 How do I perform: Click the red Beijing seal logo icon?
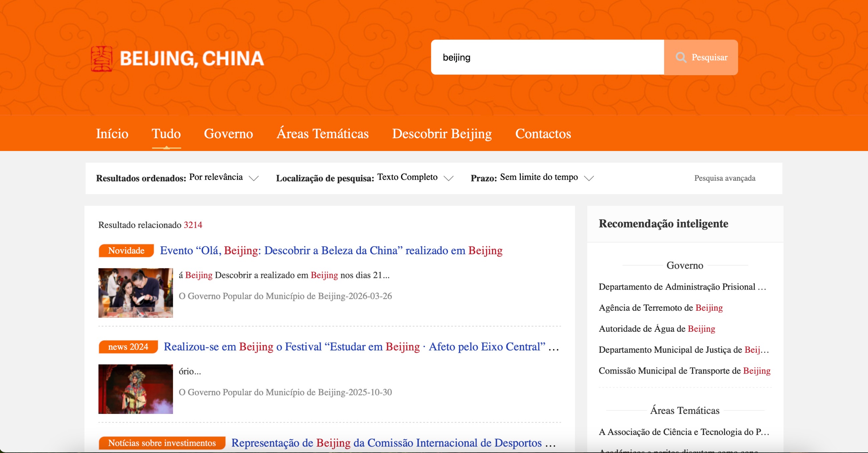click(x=101, y=59)
